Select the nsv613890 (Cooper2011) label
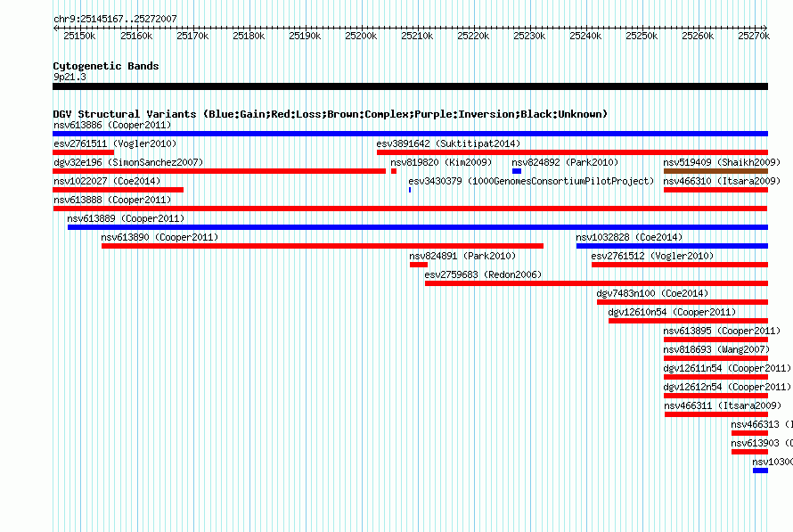The height and width of the screenshot is (532, 793). 159,237
